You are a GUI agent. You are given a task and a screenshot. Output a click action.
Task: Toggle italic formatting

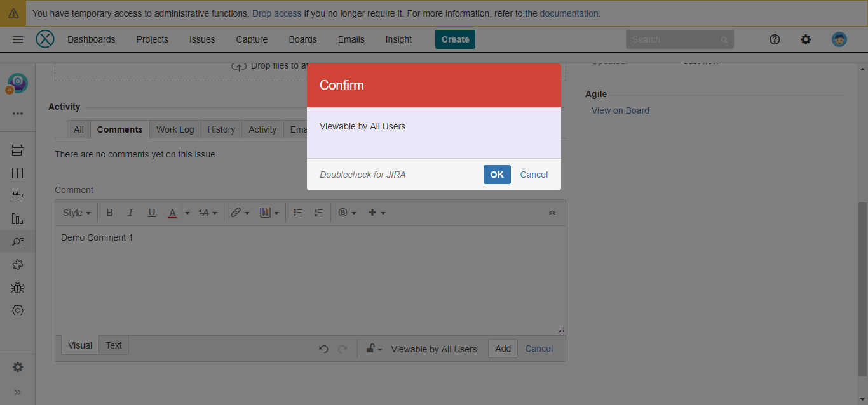click(x=130, y=213)
